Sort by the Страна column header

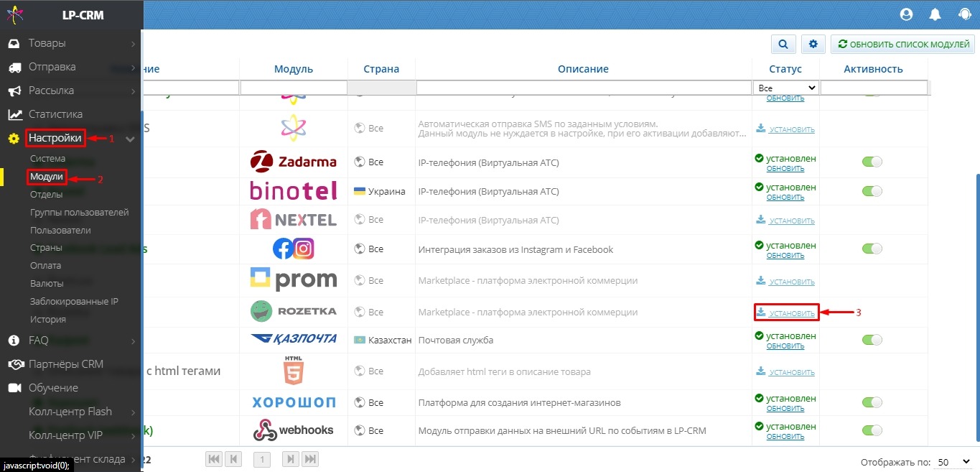click(x=381, y=69)
